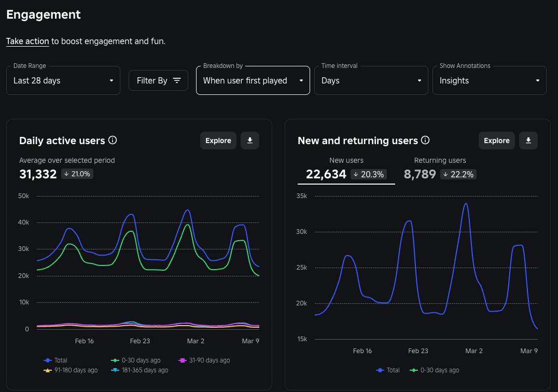Open the Date Range dropdown
The width and height of the screenshot is (558, 392).
63,80
